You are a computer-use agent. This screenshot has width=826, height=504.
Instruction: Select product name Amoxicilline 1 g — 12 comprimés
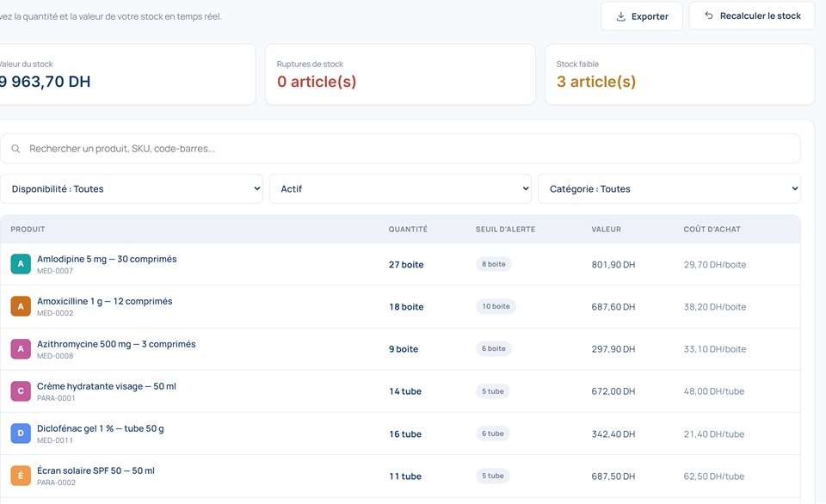coord(105,301)
